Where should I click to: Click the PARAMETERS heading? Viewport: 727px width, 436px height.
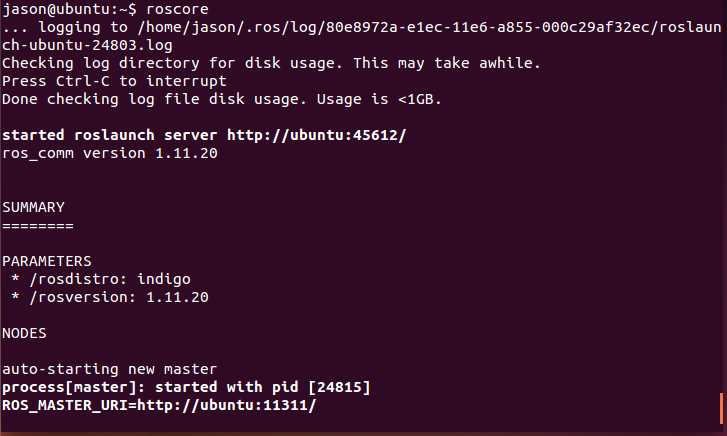coord(47,261)
